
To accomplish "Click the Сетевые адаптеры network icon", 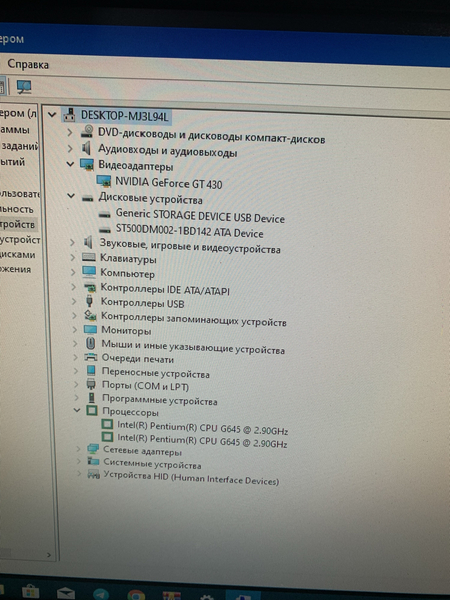I will pyautogui.click(x=93, y=449).
